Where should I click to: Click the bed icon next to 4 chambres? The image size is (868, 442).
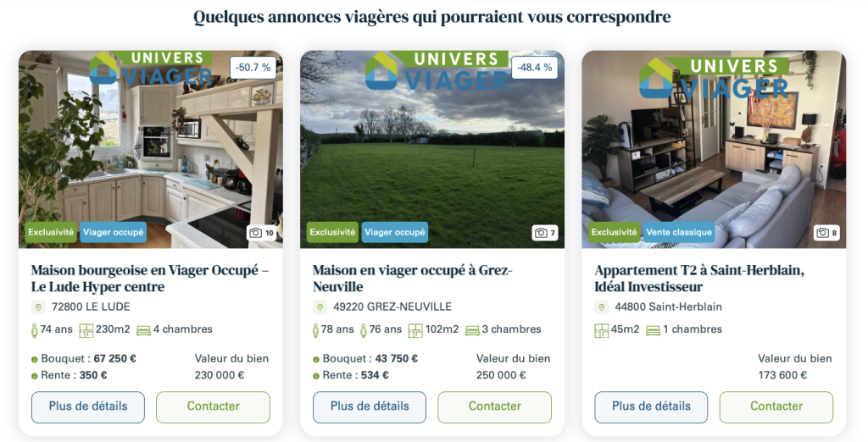[143, 330]
